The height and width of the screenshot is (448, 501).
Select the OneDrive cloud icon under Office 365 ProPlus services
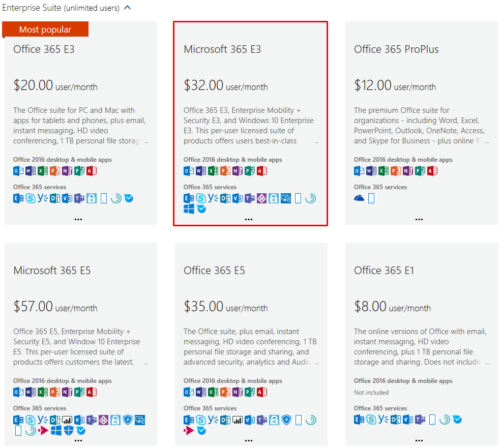tap(360, 198)
